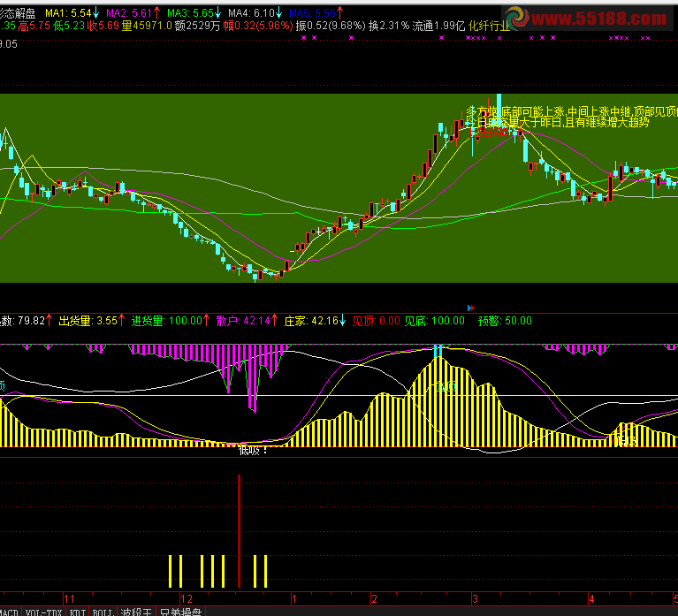Viewport: 678px width, 616px height.
Task: Select the MACD indicator tab
Action: [x=9, y=612]
